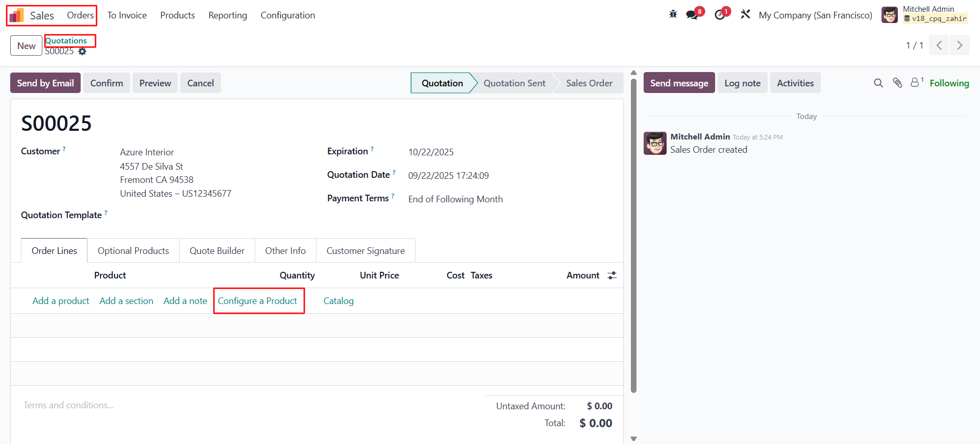Open the gear actions menu beside S00025
This screenshot has width=980, height=444.
82,52
